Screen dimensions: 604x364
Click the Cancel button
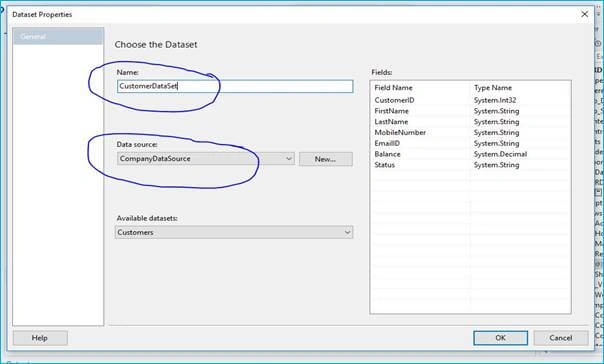click(560, 338)
